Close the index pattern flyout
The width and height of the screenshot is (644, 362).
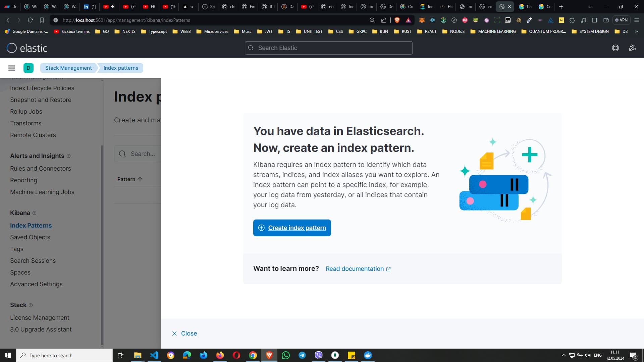(184, 333)
